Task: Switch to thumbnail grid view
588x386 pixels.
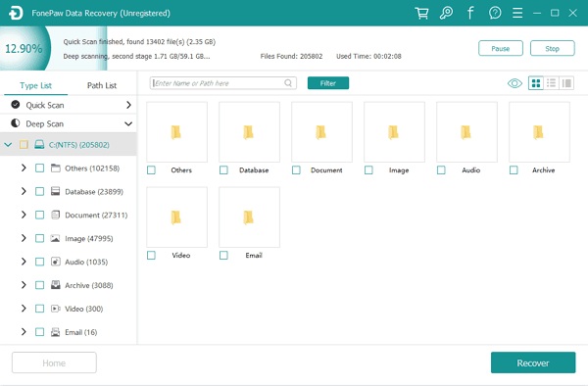Action: [x=536, y=83]
